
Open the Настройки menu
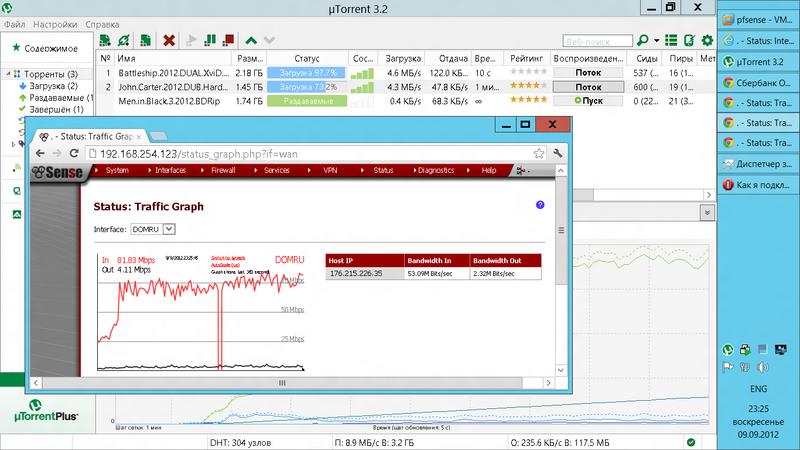(x=55, y=24)
